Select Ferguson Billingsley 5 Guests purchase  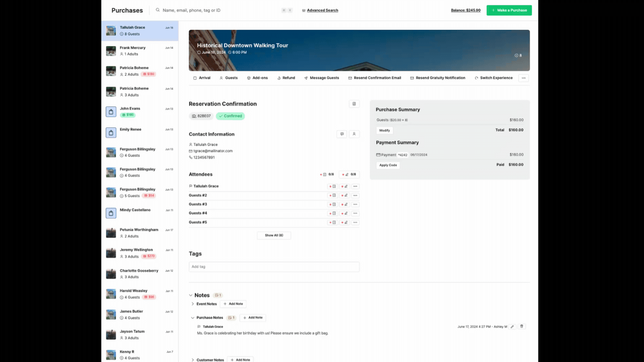click(x=140, y=193)
